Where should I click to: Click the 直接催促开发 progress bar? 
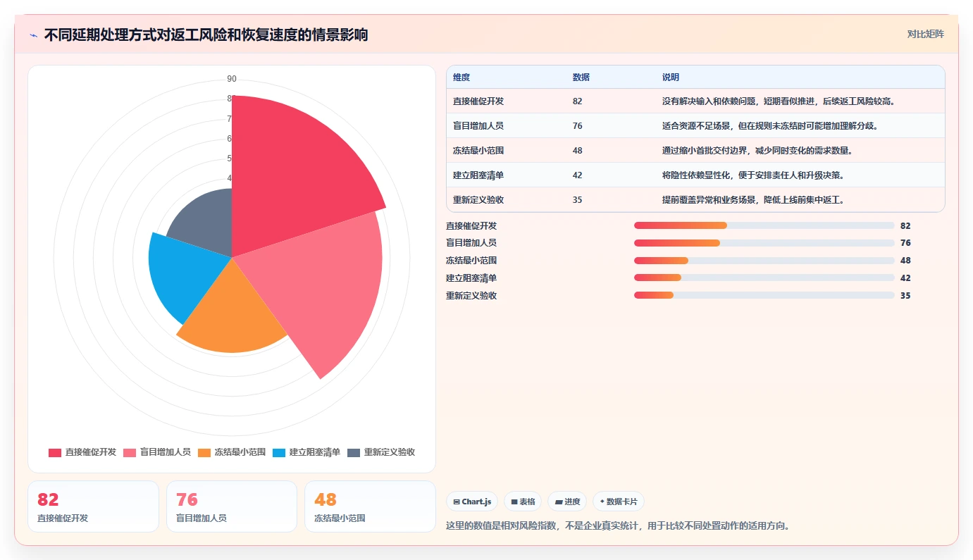(x=764, y=225)
